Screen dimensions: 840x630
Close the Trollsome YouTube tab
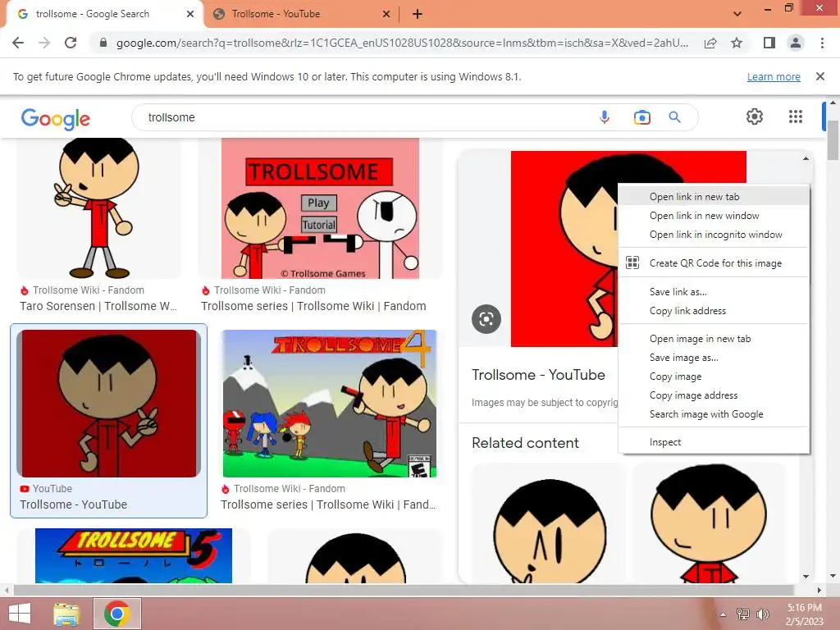tap(386, 14)
